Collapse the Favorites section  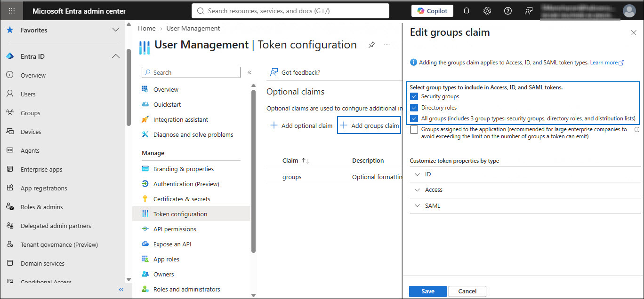point(115,30)
